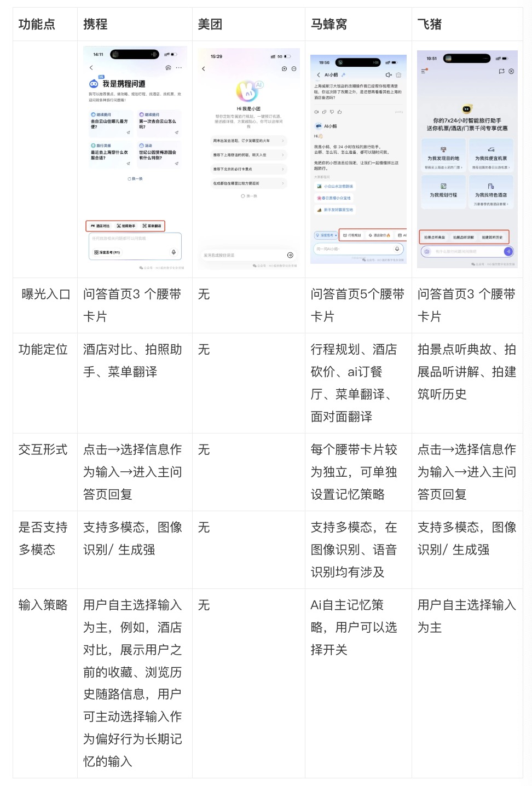Image resolution: width=532 pixels, height=786 pixels.
Task: Tap 换一换 refresh in 美团 screenshot
Action: [249, 196]
